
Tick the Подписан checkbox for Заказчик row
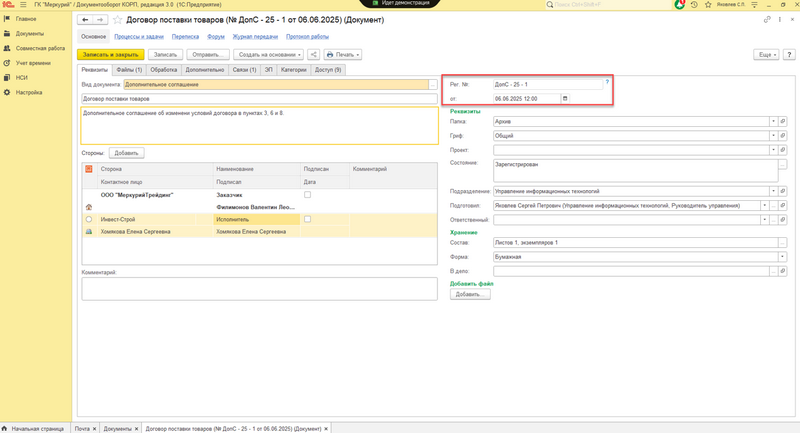coord(308,194)
